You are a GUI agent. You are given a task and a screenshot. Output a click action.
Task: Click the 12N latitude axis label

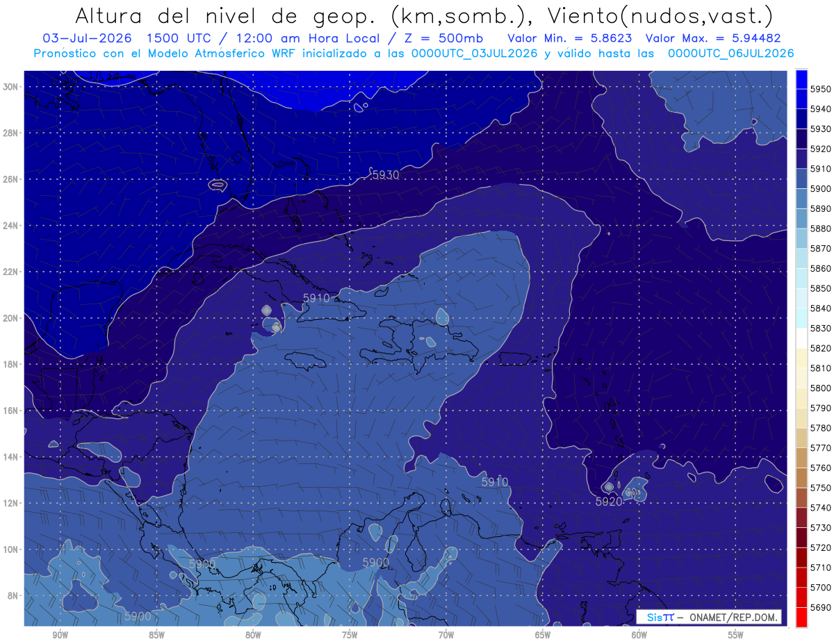click(10, 503)
